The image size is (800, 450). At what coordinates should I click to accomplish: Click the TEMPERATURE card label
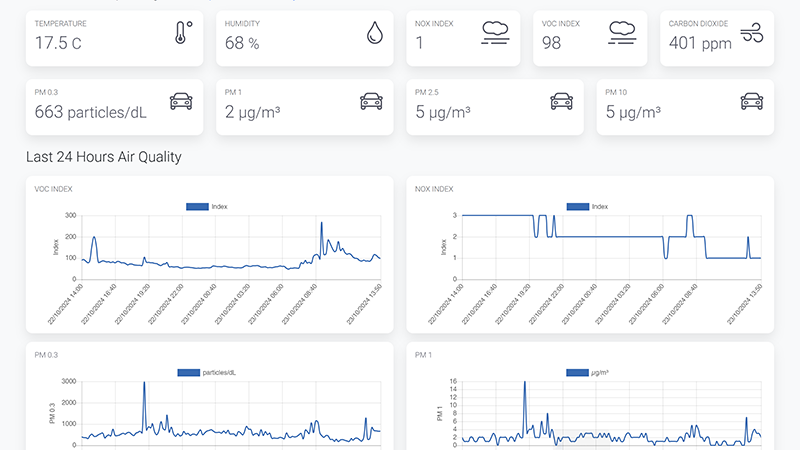61,23
